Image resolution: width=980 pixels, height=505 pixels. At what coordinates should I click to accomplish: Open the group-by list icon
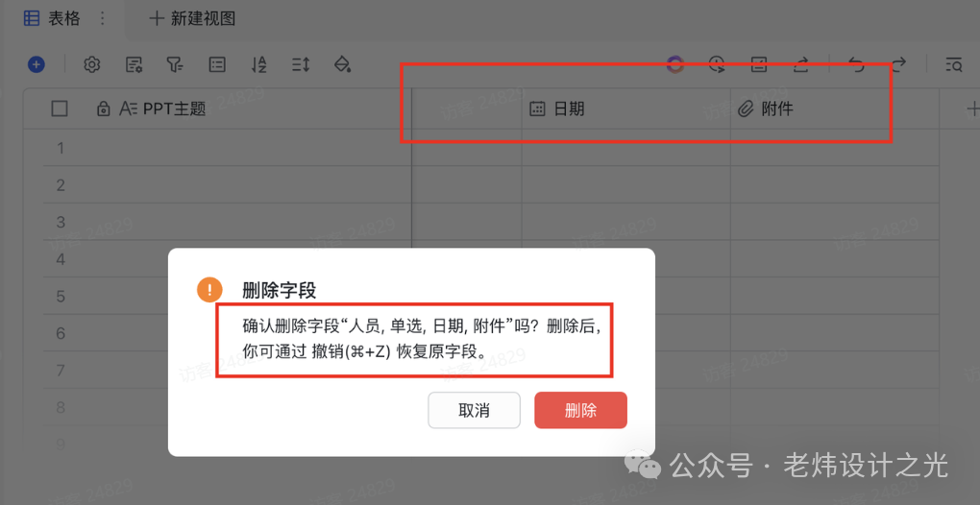(x=217, y=63)
